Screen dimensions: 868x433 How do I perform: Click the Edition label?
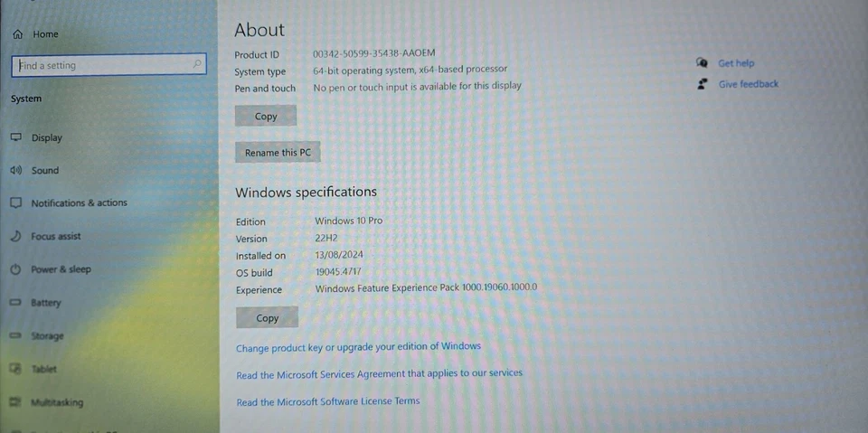[250, 222]
